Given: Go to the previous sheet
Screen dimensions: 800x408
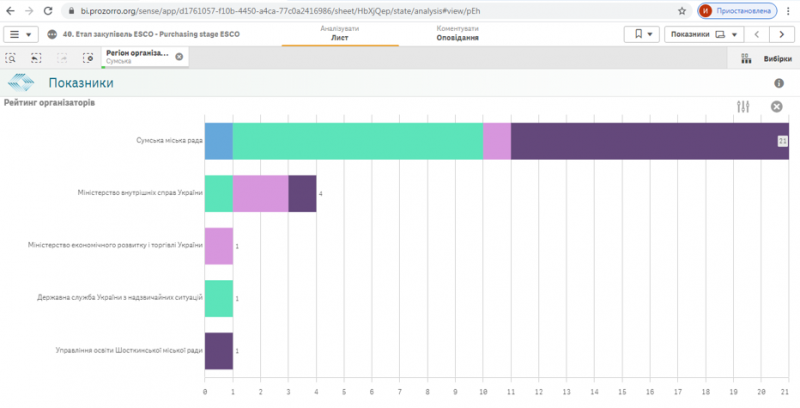Looking at the screenshot, I should (757, 34).
